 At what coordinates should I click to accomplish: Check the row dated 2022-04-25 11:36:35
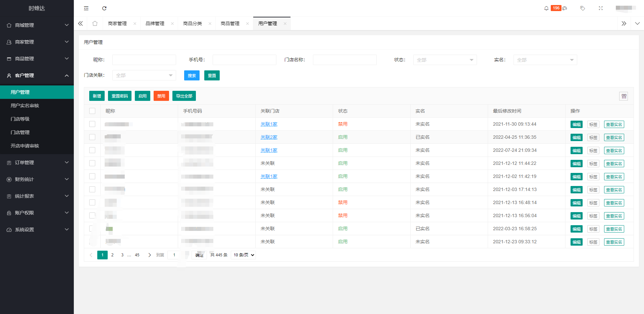(x=92, y=137)
